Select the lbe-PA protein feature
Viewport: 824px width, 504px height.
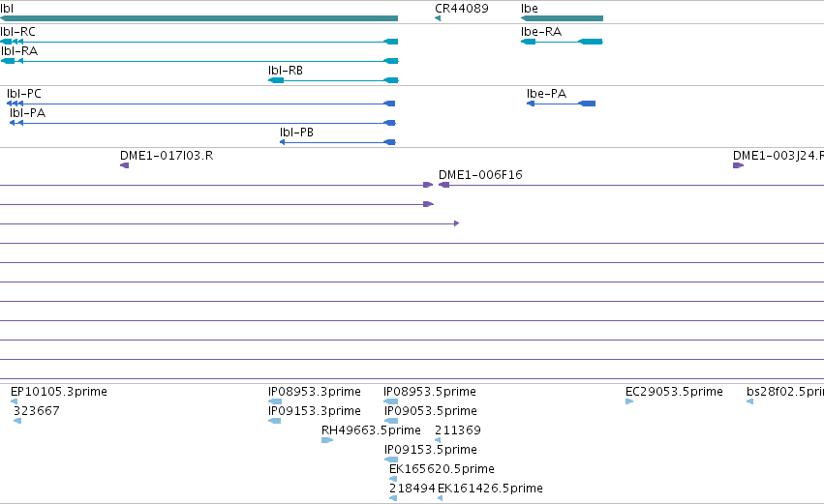(x=561, y=104)
